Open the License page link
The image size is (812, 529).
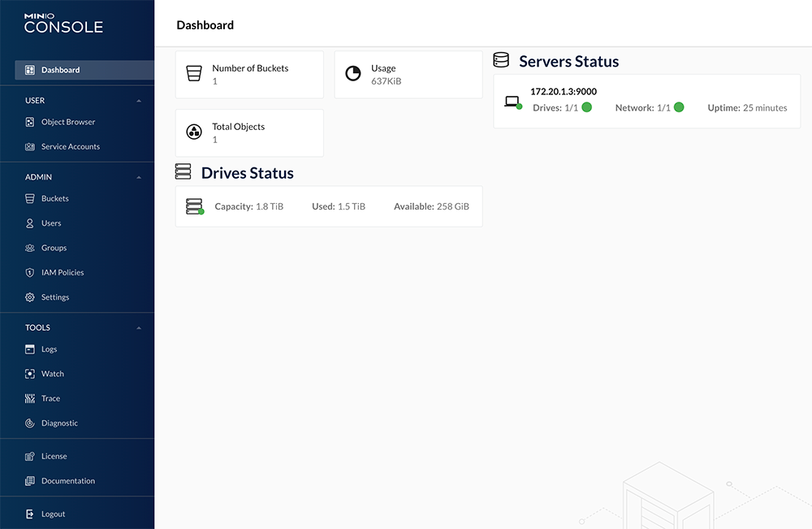pyautogui.click(x=54, y=457)
